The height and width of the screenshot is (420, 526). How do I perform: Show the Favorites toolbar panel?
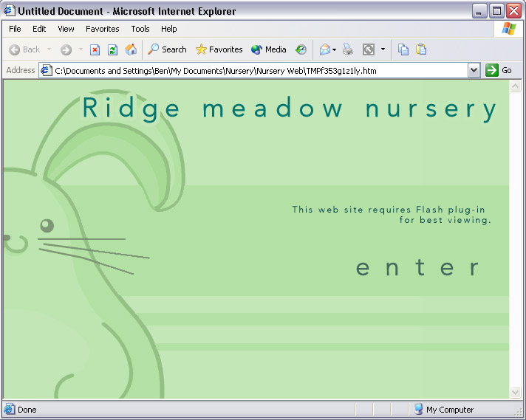point(219,49)
